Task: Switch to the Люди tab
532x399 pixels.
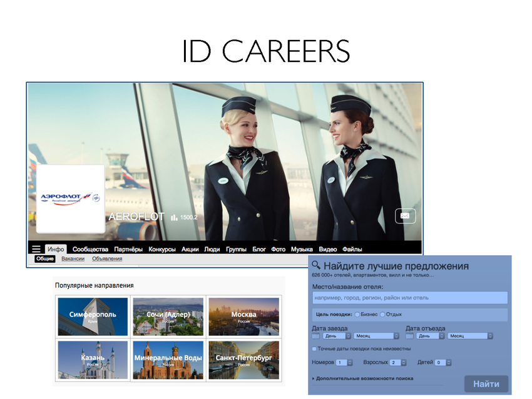Action: click(212, 249)
